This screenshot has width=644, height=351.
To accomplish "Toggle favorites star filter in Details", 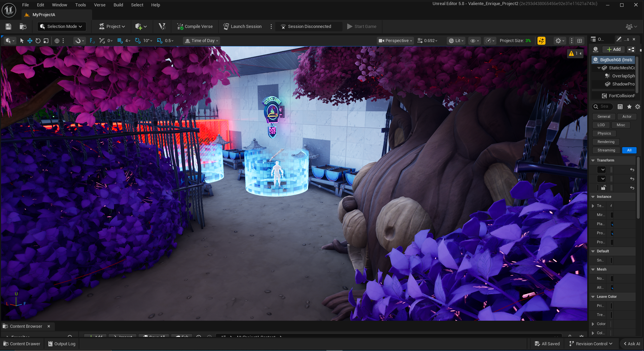I will [x=629, y=107].
